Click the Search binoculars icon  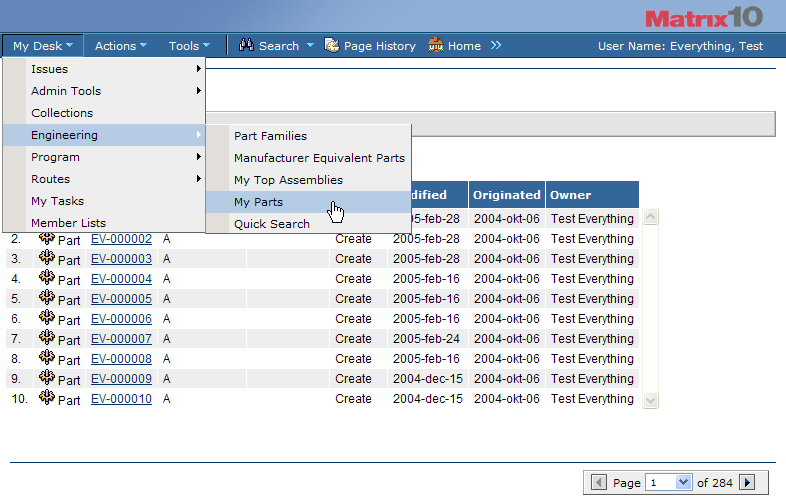(246, 45)
